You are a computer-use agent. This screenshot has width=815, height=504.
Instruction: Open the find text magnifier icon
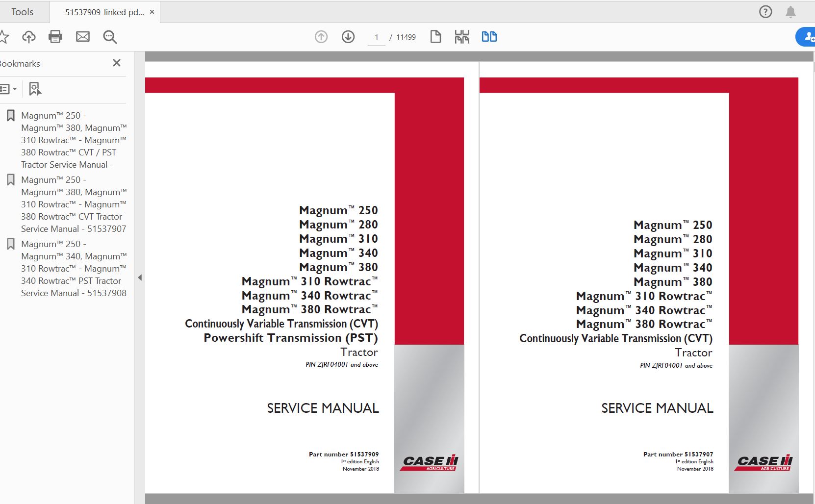tap(110, 37)
